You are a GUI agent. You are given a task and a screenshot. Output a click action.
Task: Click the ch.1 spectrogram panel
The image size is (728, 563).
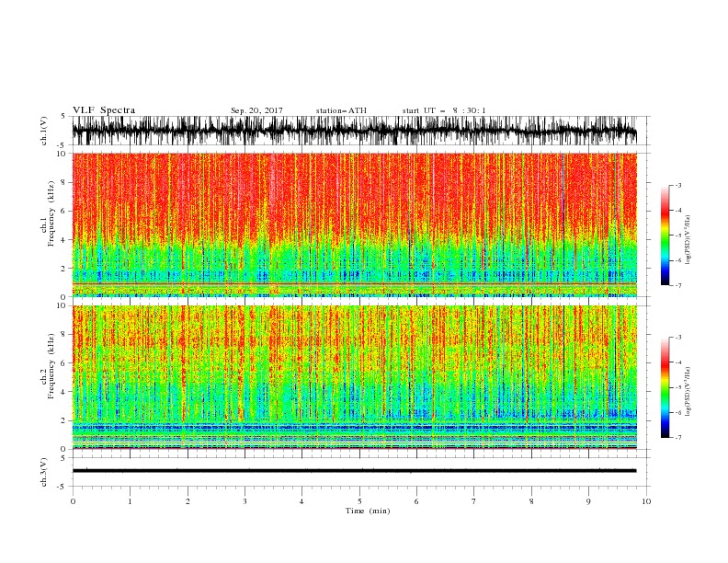coord(354,224)
